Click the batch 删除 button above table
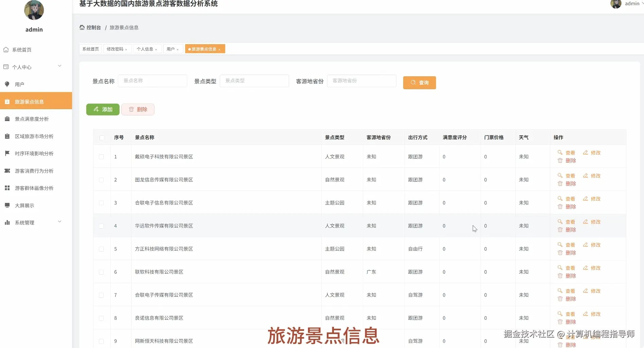644x348 pixels. tap(138, 109)
